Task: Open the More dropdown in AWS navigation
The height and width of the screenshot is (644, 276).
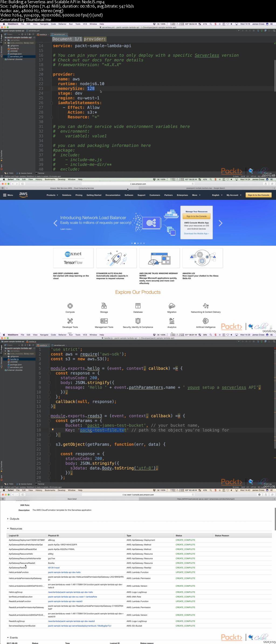Action: [x=196, y=195]
